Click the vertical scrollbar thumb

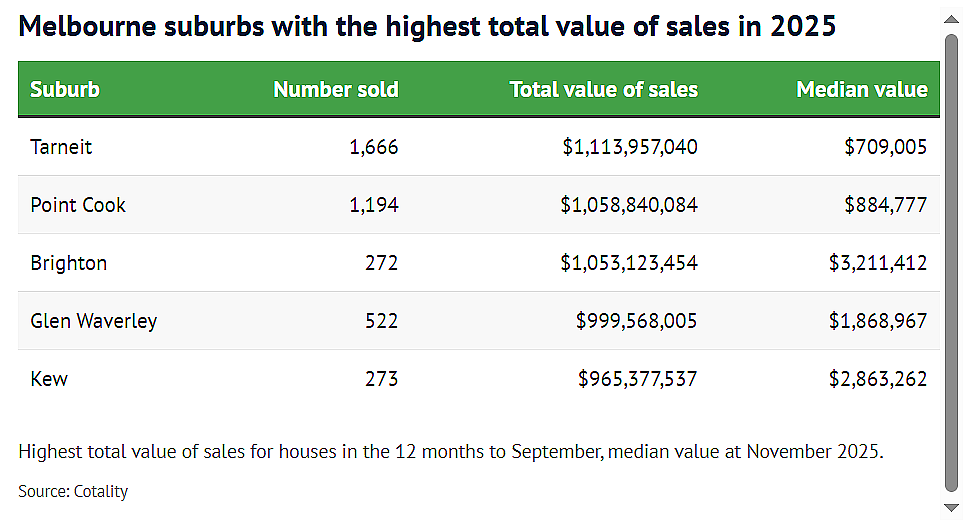coord(951,263)
